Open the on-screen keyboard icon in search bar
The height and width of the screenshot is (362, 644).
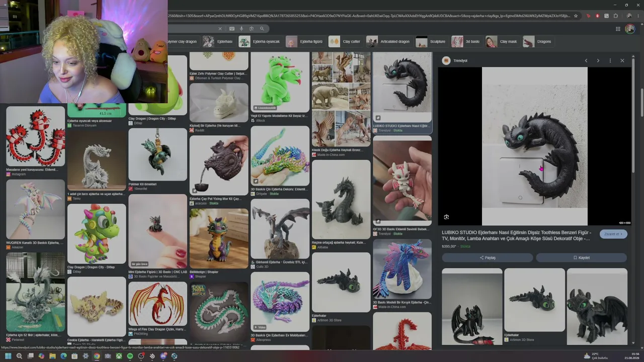(x=231, y=29)
